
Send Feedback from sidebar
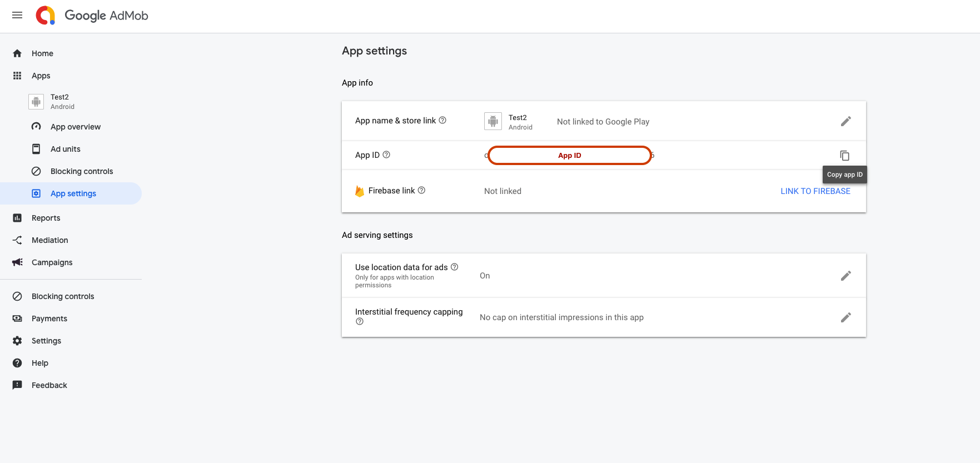click(x=49, y=385)
